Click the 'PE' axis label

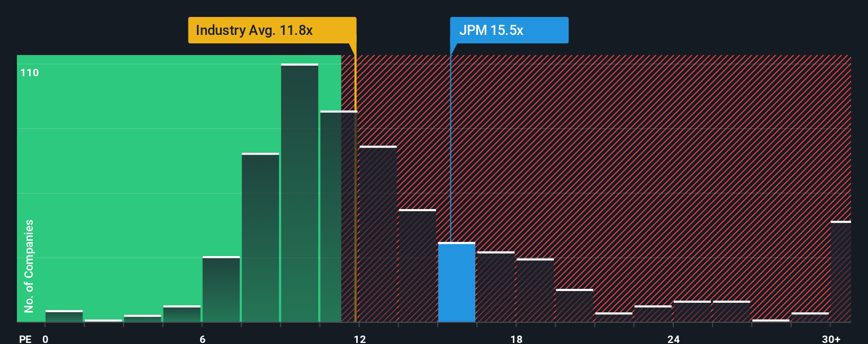point(25,339)
